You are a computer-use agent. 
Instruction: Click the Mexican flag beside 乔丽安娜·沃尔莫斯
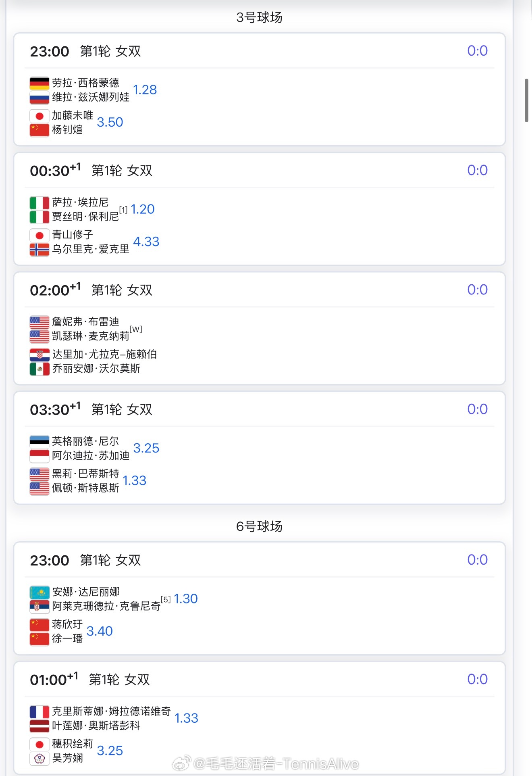point(39,369)
